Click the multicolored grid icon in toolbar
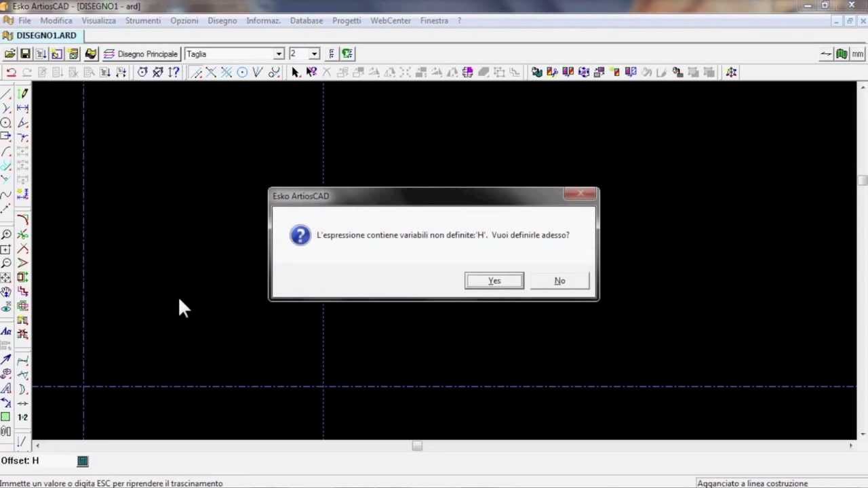This screenshot has height=488, width=868. click(468, 73)
